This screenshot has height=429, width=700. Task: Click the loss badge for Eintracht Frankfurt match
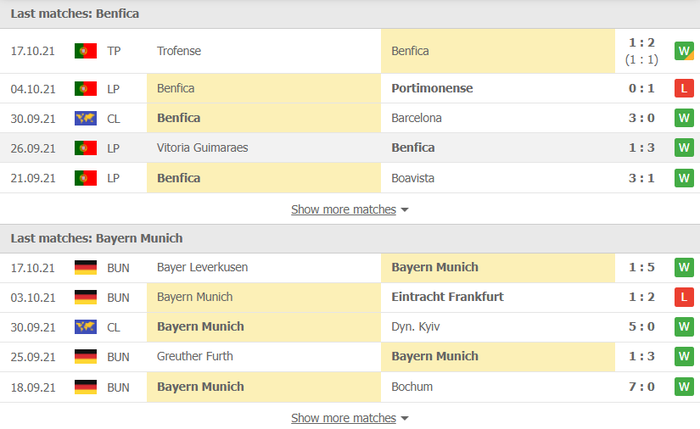684,297
